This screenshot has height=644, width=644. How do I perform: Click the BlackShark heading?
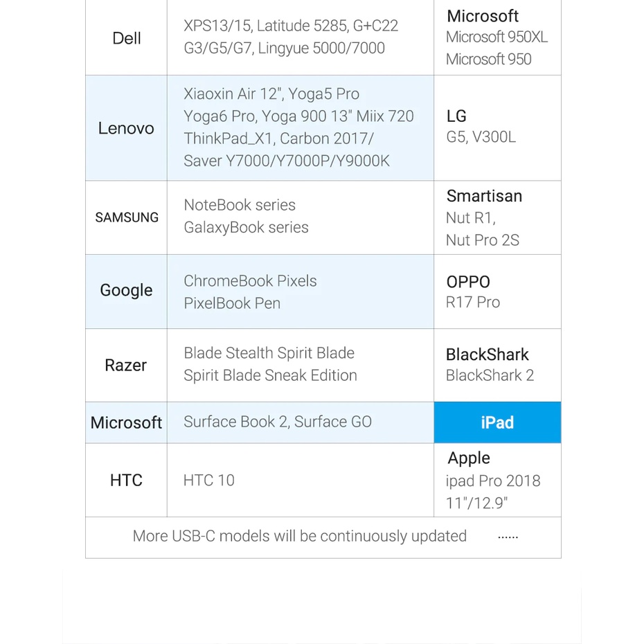487,355
